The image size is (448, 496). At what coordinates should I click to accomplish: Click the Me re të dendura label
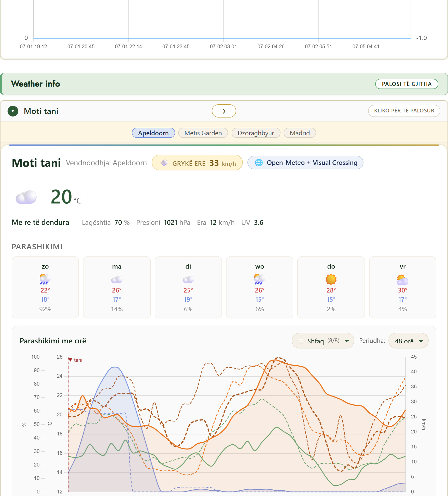pos(40,222)
